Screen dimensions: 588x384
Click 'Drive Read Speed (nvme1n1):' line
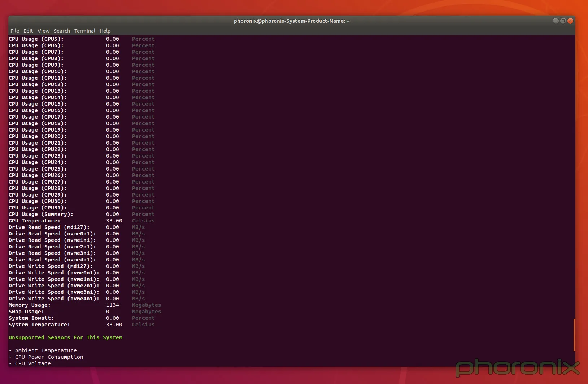click(77, 240)
